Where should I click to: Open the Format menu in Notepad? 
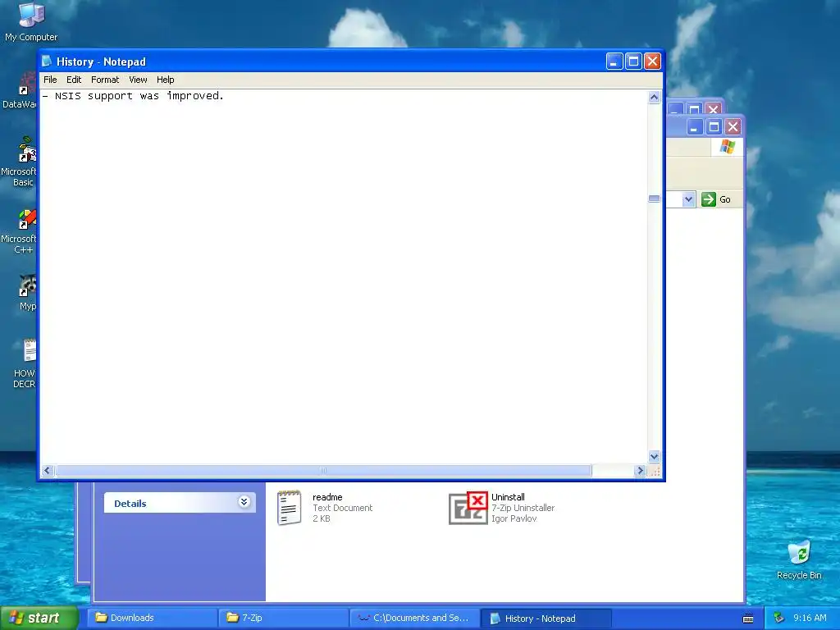(105, 80)
